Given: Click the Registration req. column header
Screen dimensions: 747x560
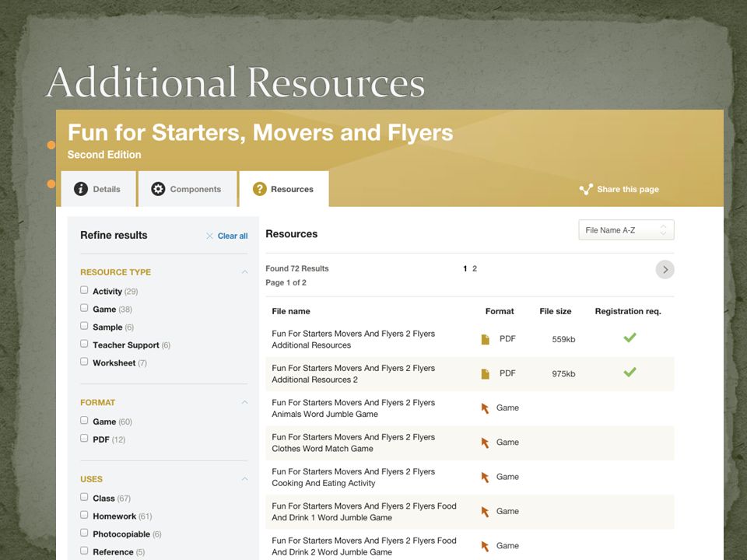Looking at the screenshot, I should pyautogui.click(x=628, y=311).
